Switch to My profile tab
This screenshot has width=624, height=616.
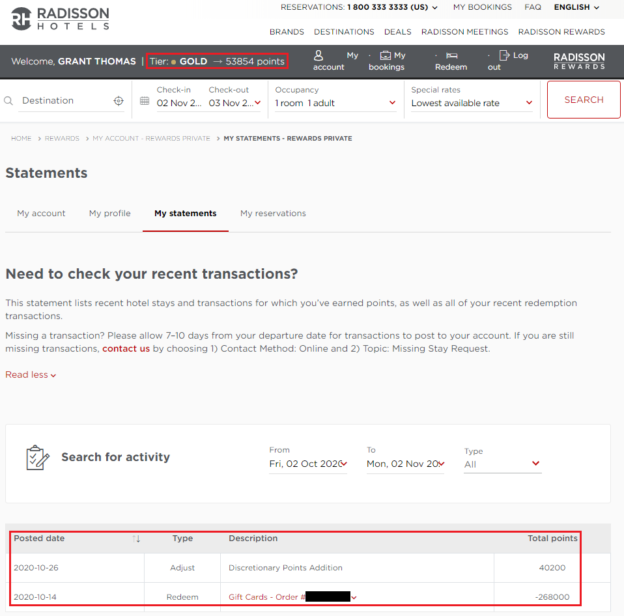point(110,214)
